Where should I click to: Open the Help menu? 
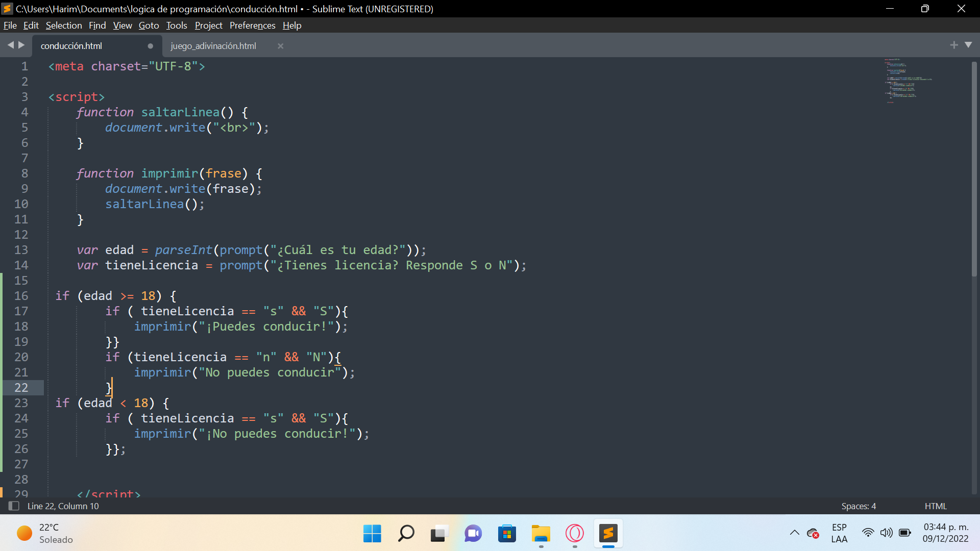coord(292,26)
